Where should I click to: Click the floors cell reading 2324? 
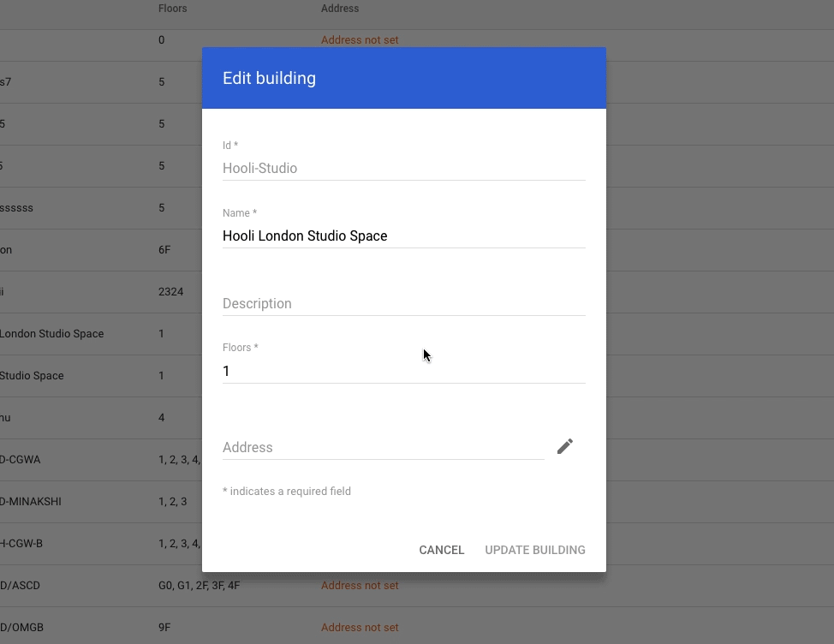[x=170, y=291]
